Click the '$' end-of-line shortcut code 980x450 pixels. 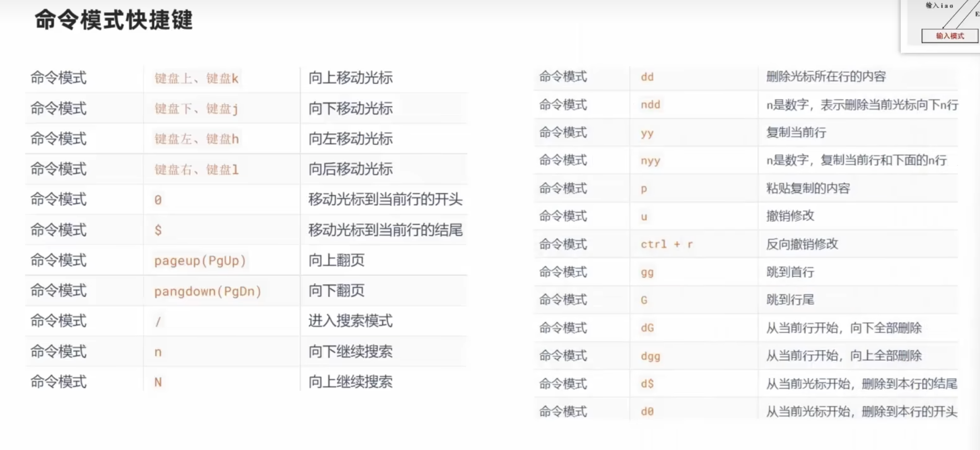pos(158,230)
